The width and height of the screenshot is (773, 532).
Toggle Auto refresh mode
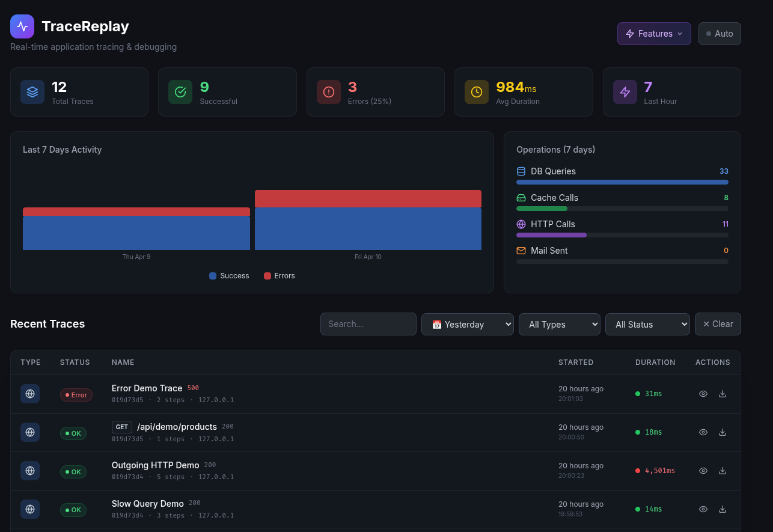(720, 34)
